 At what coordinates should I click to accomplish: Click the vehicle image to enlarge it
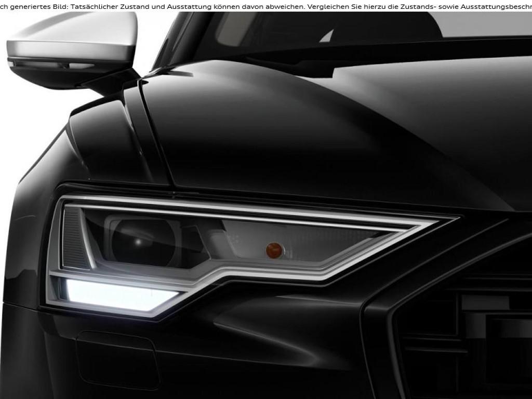(x=266, y=208)
